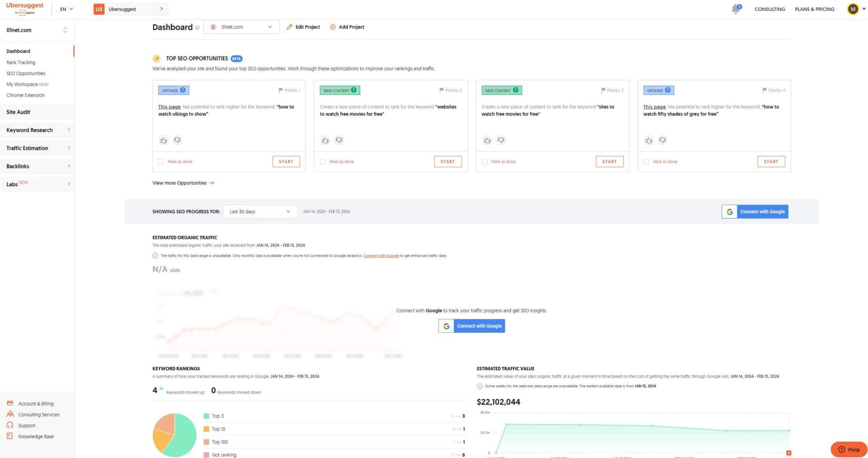Thumbs down the vikings tv show opportunity

pos(177,140)
